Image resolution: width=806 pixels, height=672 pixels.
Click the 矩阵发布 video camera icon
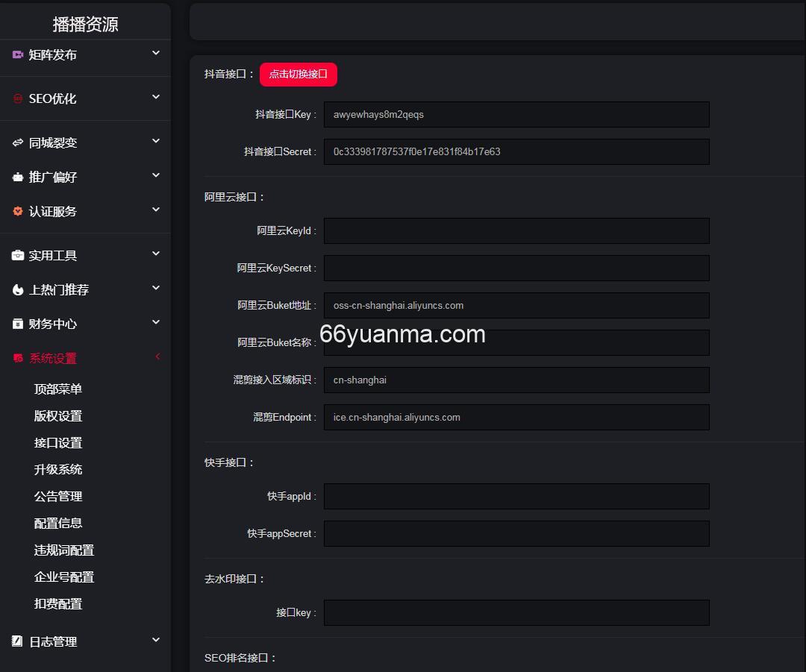pos(18,54)
